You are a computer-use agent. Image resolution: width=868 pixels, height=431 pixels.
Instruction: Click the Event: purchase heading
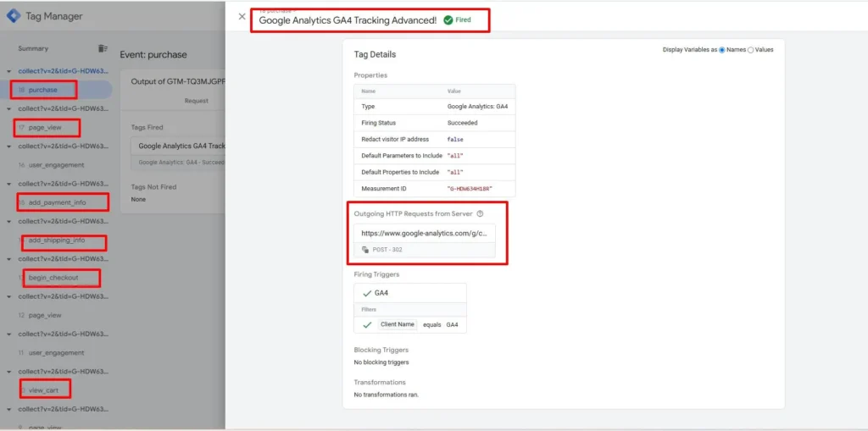[153, 55]
